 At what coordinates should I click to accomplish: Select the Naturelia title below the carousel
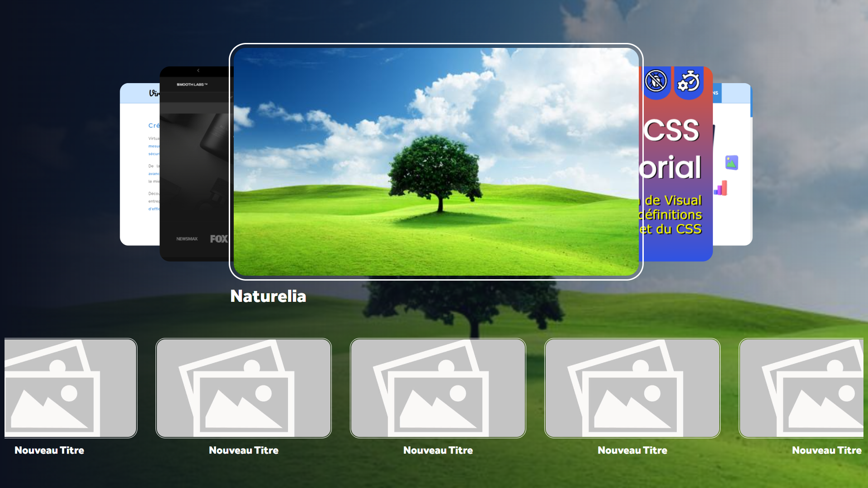pos(268,296)
